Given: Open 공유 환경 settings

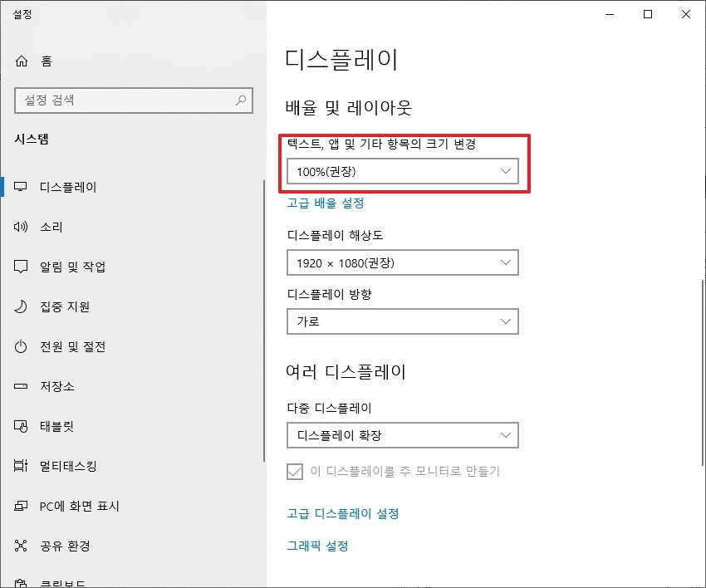Looking at the screenshot, I should coord(65,546).
